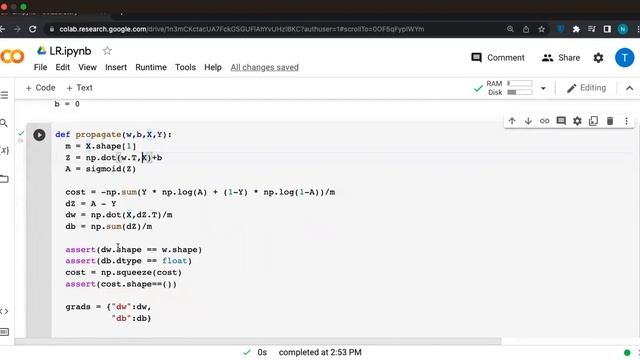Open files folder sidebar icon
This screenshot has width=640, height=360.
(x=4, y=179)
